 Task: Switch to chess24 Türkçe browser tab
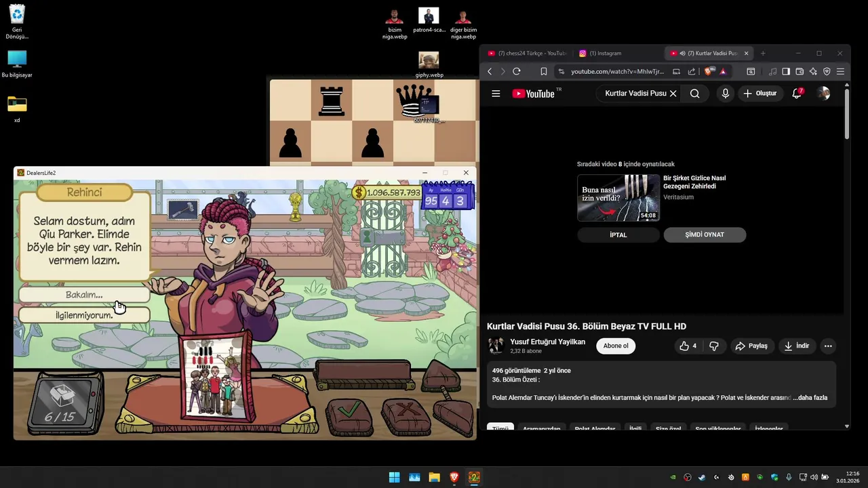526,53
